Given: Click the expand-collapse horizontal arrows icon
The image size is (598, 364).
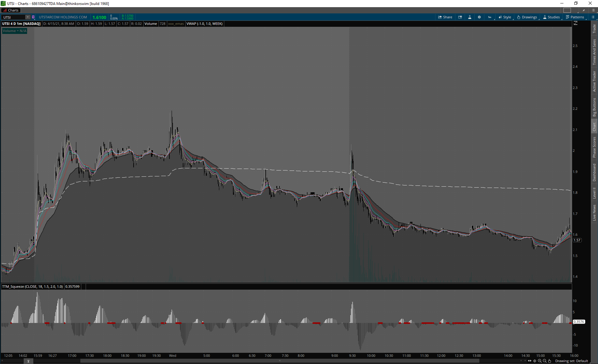Looking at the screenshot, I should click(x=529, y=361).
